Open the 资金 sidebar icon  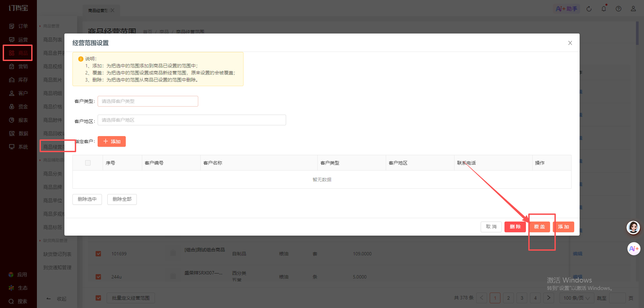[x=12, y=107]
